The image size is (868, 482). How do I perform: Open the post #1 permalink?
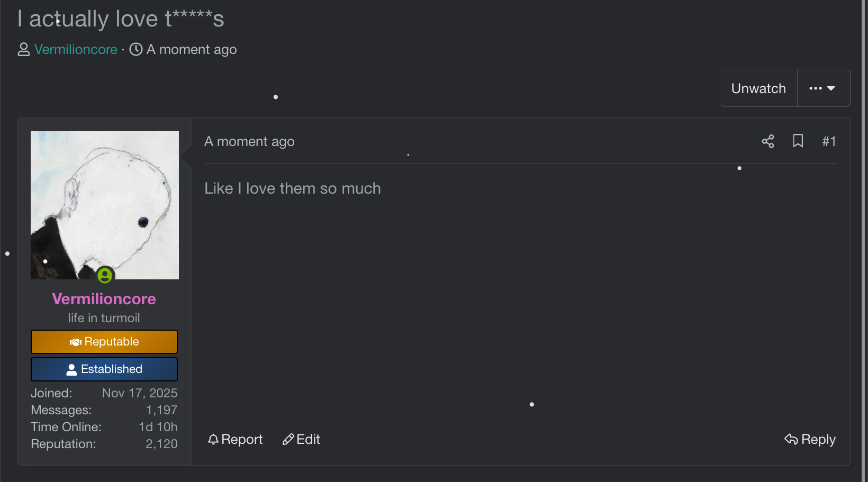(829, 141)
